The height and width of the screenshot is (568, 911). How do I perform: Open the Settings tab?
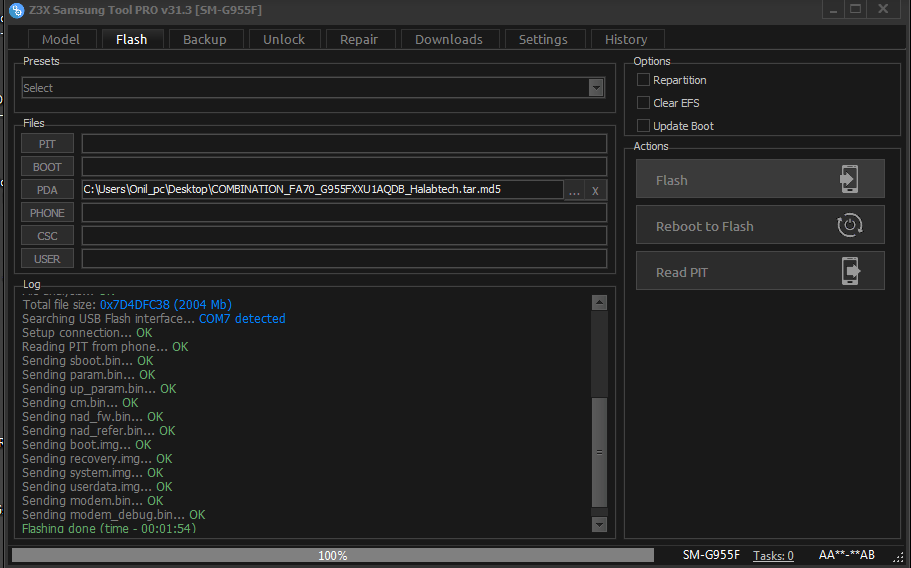[x=543, y=39]
